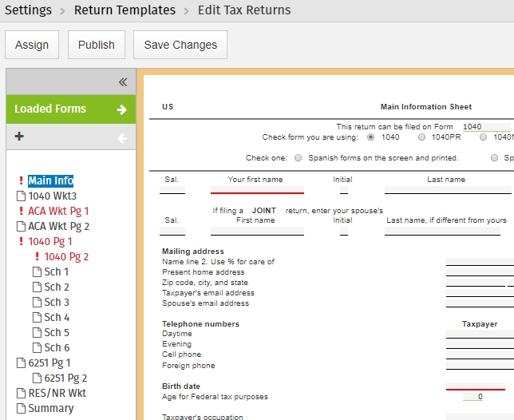Image resolution: width=514 pixels, height=420 pixels.
Task: Click the document icon beside 6251 Pg 1
Action: tap(22, 363)
